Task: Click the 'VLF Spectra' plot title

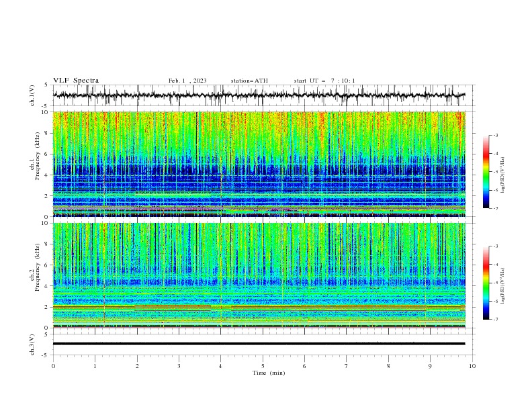Action: tap(76, 81)
